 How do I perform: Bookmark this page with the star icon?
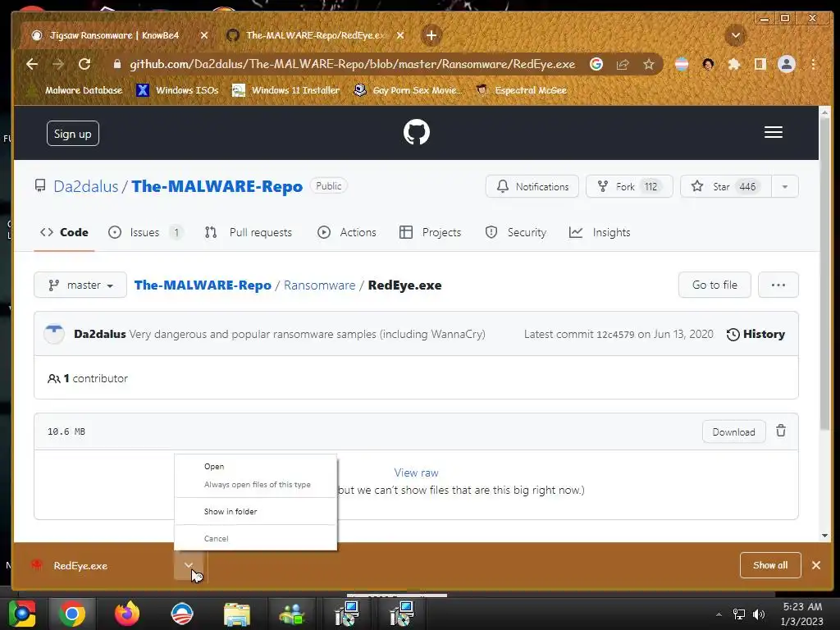click(x=649, y=64)
